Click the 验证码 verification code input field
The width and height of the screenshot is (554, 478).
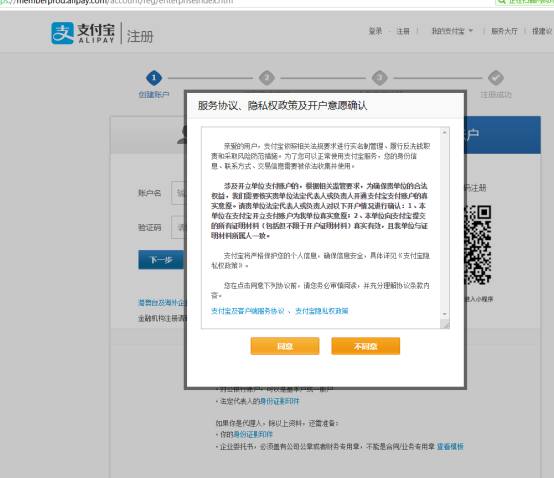tap(179, 227)
